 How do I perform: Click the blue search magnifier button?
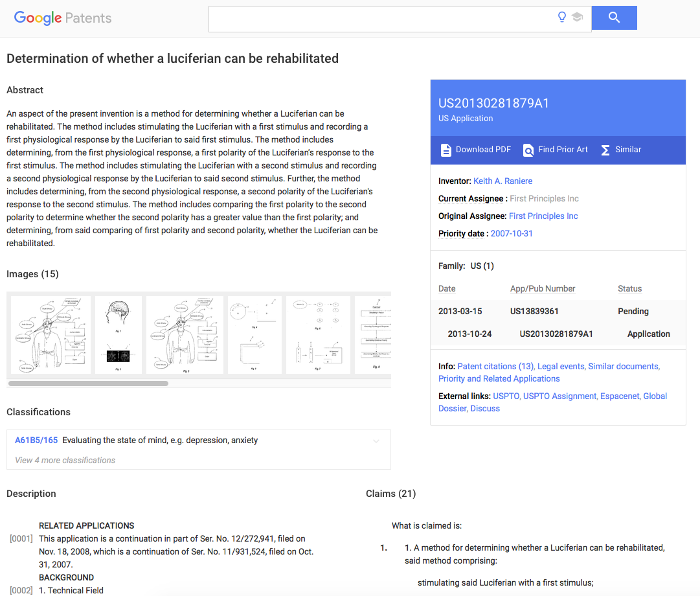coord(614,18)
